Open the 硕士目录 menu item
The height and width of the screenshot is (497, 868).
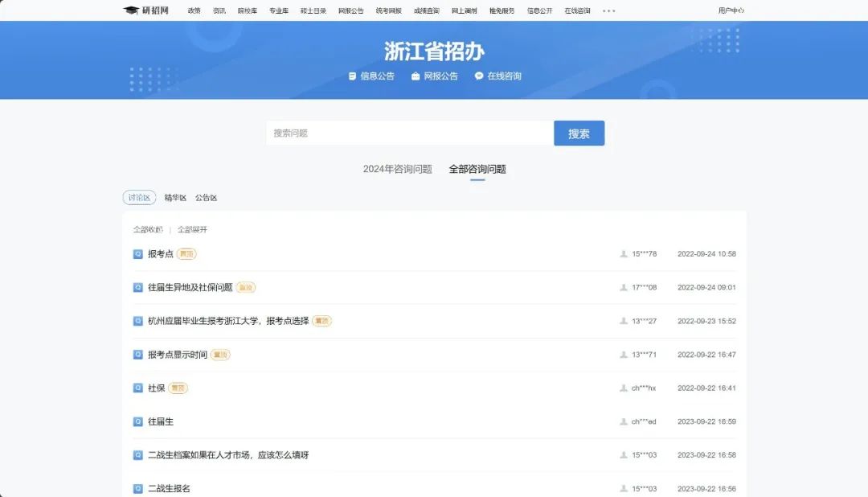[313, 10]
